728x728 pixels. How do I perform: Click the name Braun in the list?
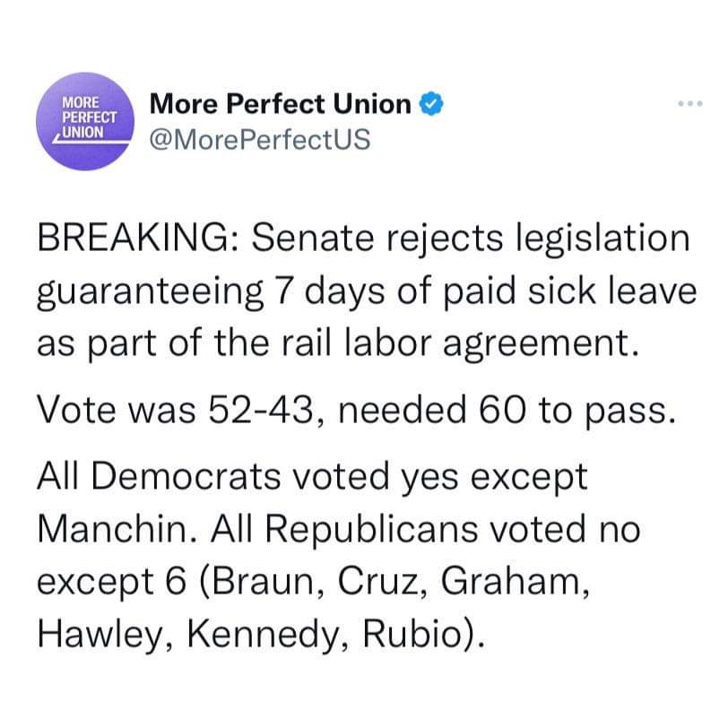click(263, 581)
